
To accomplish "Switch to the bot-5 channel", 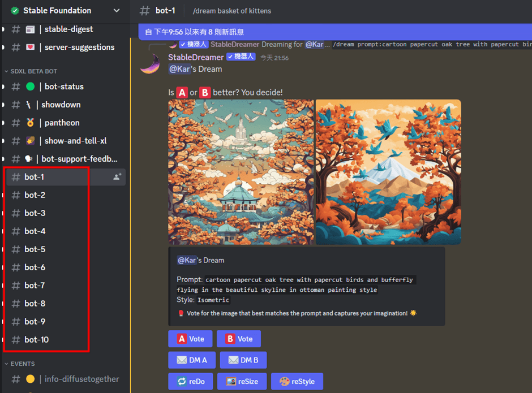I will 35,249.
